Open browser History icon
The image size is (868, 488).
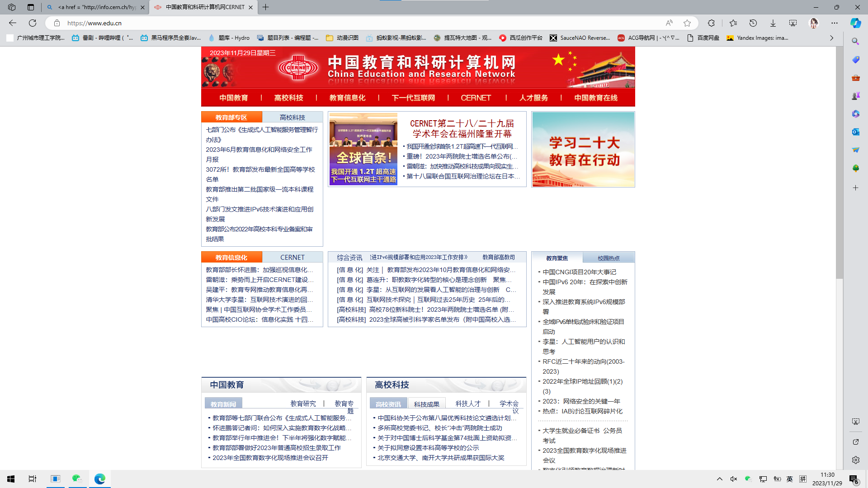coord(753,23)
